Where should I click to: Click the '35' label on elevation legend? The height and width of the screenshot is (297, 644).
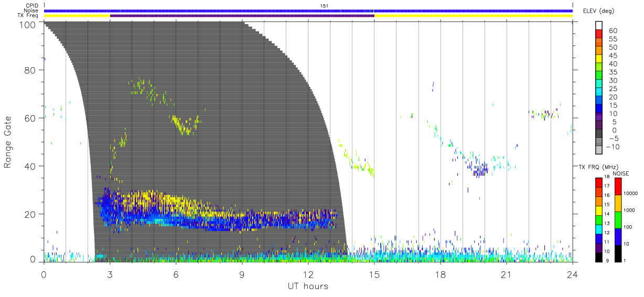click(x=613, y=72)
